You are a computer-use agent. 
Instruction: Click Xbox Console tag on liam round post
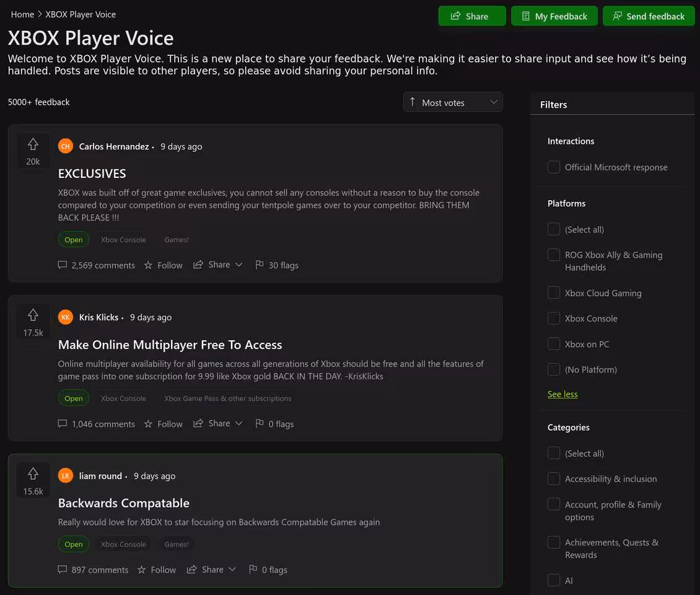tap(123, 545)
